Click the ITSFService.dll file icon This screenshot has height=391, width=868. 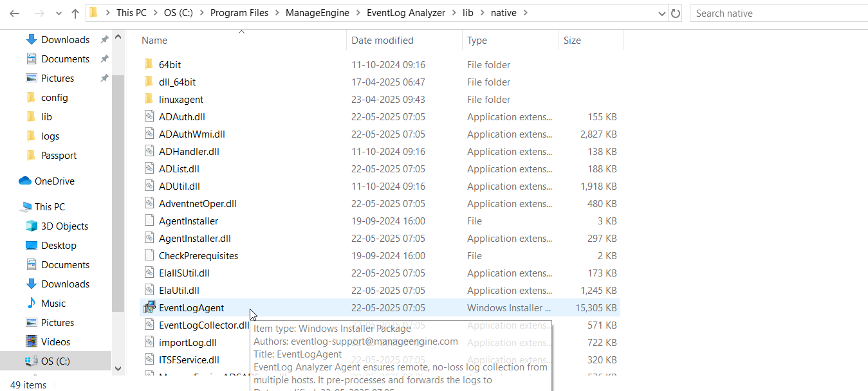click(149, 360)
